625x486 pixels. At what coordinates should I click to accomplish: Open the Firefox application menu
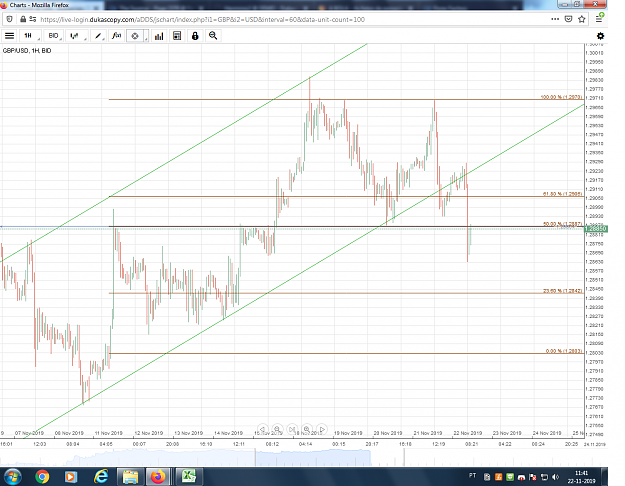point(599,18)
